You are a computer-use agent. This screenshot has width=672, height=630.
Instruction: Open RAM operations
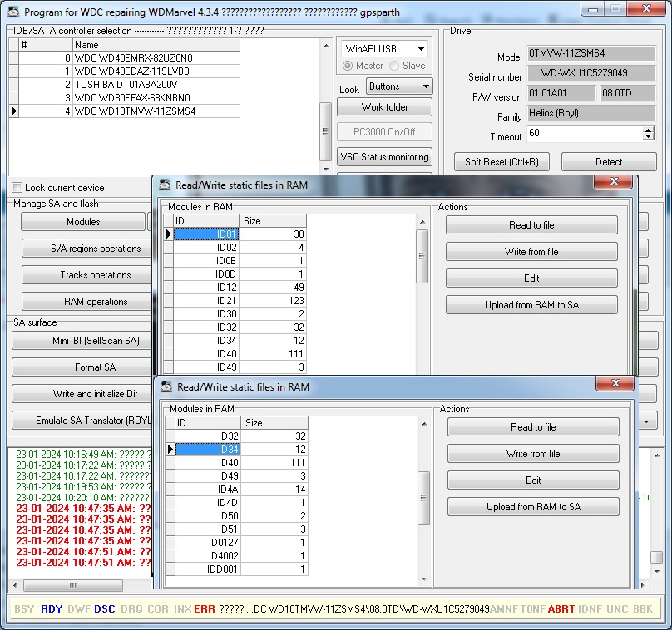pyautogui.click(x=87, y=302)
